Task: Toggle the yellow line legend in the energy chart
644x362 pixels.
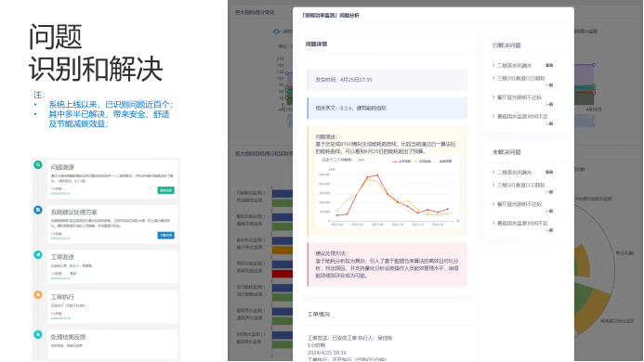Action: pos(422,162)
